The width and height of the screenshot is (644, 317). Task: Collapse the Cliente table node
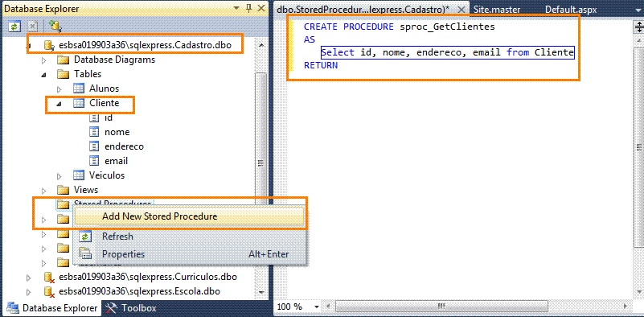coord(59,104)
